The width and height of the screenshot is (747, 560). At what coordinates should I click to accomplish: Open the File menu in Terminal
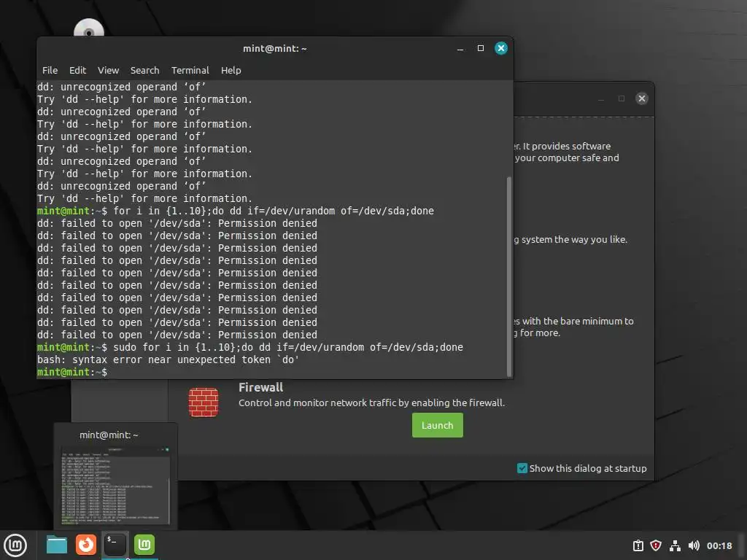[50, 71]
